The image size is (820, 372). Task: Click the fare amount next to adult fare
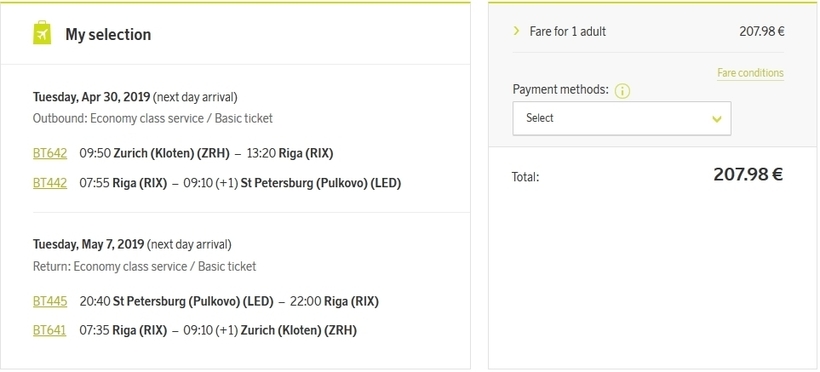tap(761, 31)
